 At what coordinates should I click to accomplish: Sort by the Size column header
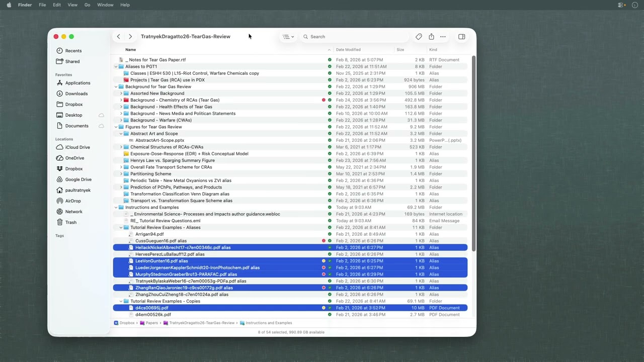(400, 50)
